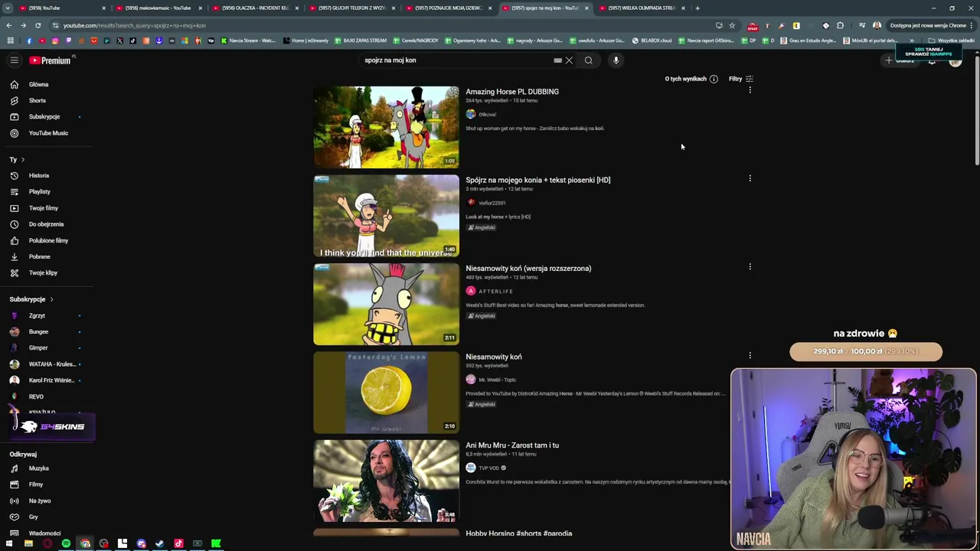Switch to GŁUCHY TELEFON browser tab

[x=351, y=8]
